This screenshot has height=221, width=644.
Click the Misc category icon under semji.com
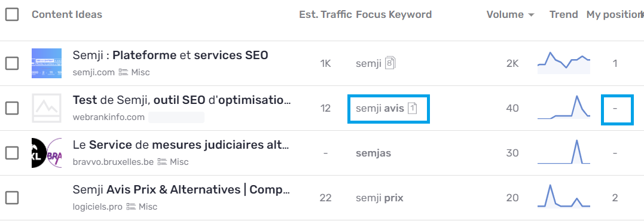[123, 73]
